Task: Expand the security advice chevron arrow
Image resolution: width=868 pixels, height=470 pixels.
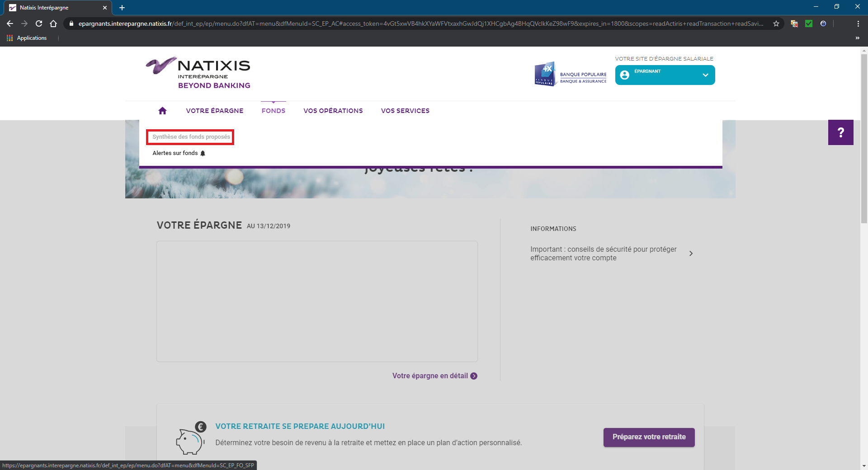Action: (x=691, y=254)
